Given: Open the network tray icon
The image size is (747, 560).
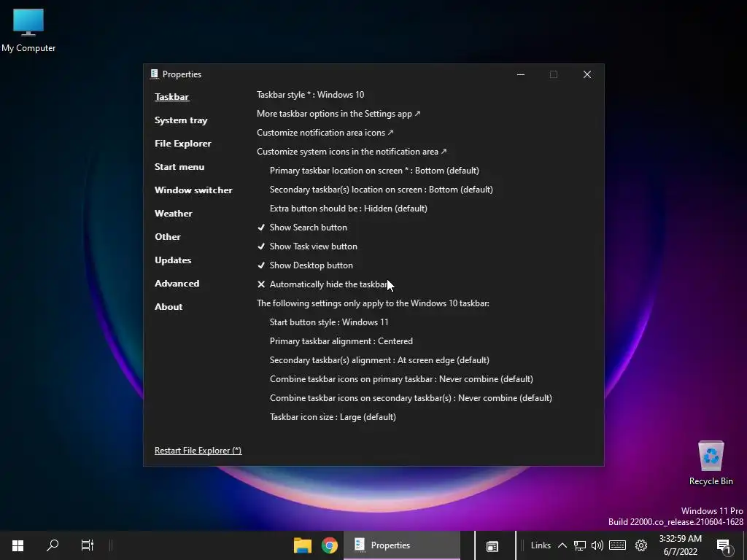Looking at the screenshot, I should pos(580,545).
